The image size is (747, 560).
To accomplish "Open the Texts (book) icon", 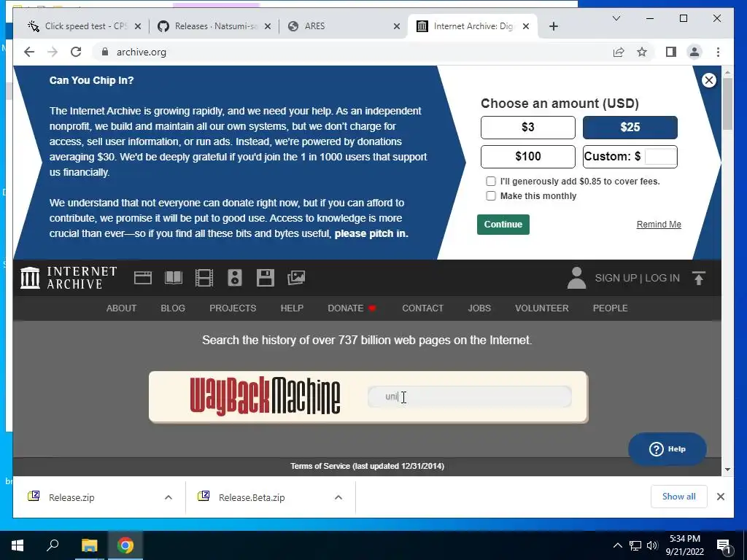I will tap(174, 278).
